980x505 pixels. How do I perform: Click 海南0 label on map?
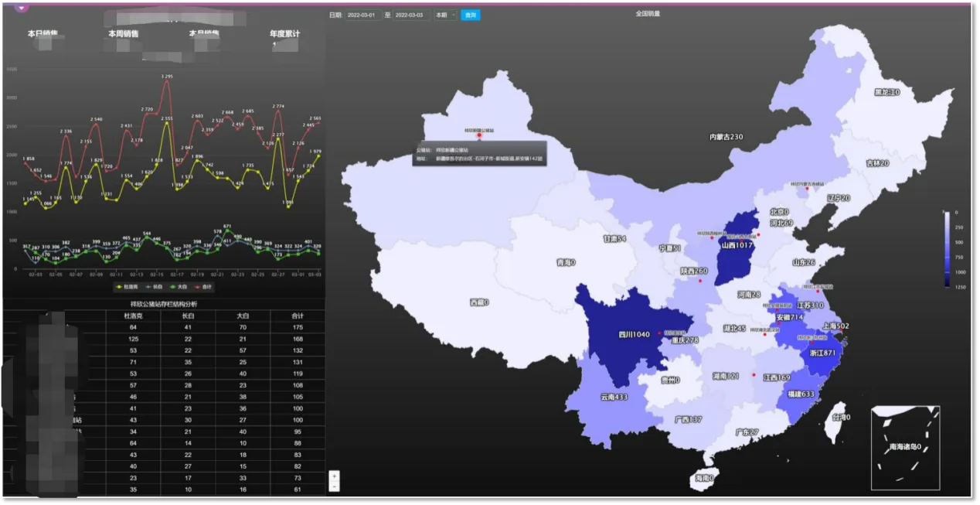click(x=703, y=479)
